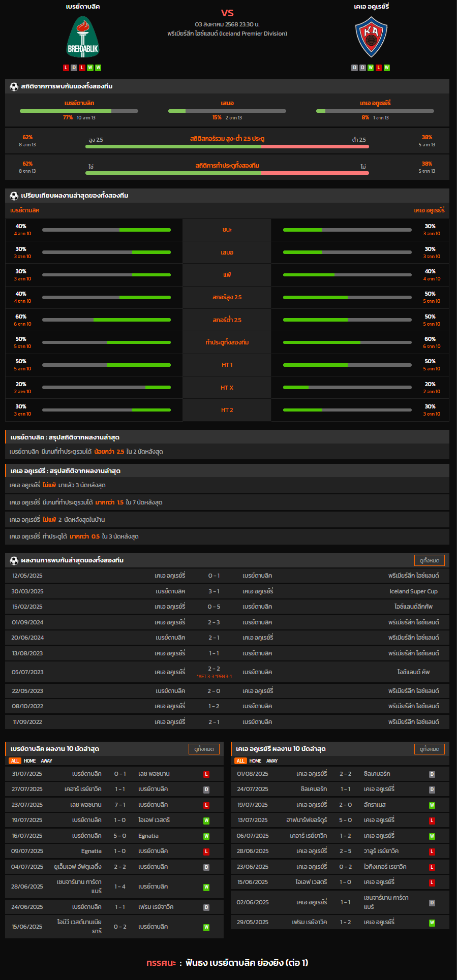The image size is (457, 980).
Task: Click the 30/03/2025 Iceland Super Cup row
Action: (x=227, y=591)
